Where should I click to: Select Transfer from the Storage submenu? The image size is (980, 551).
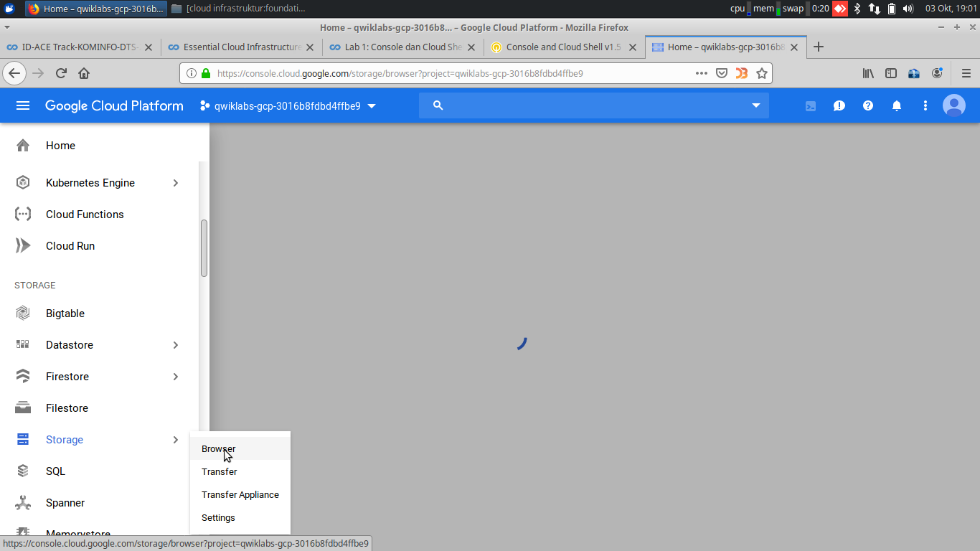point(219,471)
